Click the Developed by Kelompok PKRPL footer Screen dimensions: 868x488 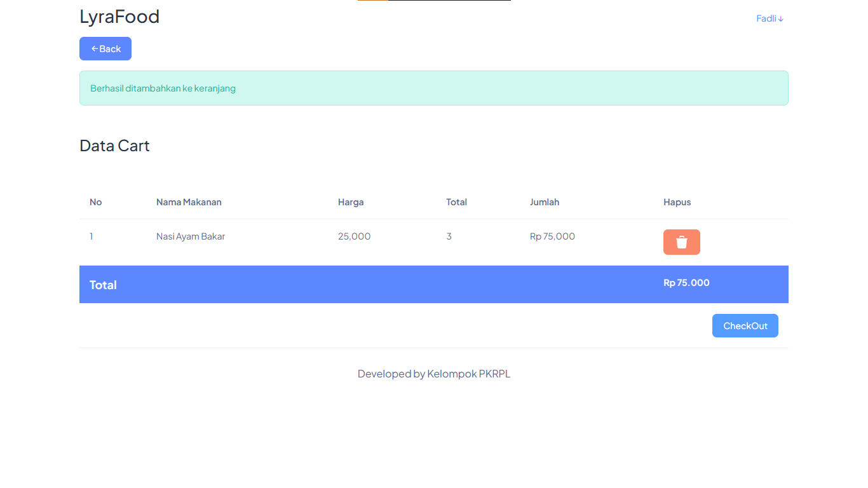[x=433, y=374]
